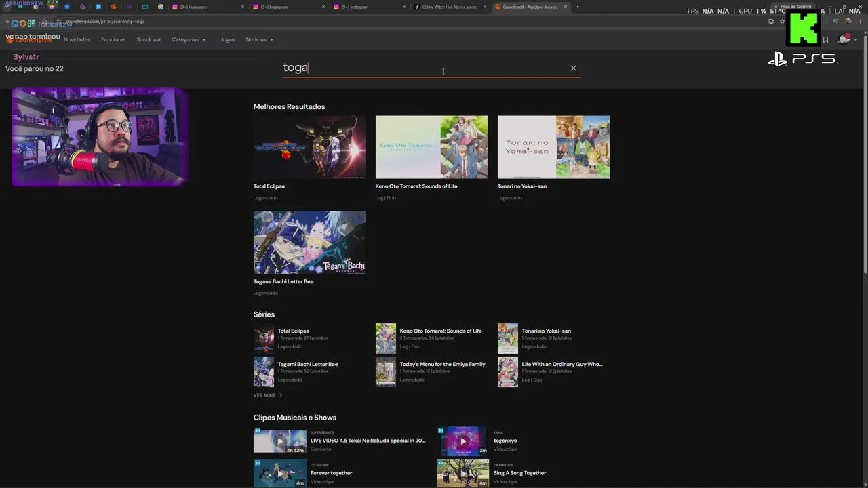Open the Total Eclipse small thumbnail in Séries
Viewport: 868px width, 488px height.
pos(264,338)
